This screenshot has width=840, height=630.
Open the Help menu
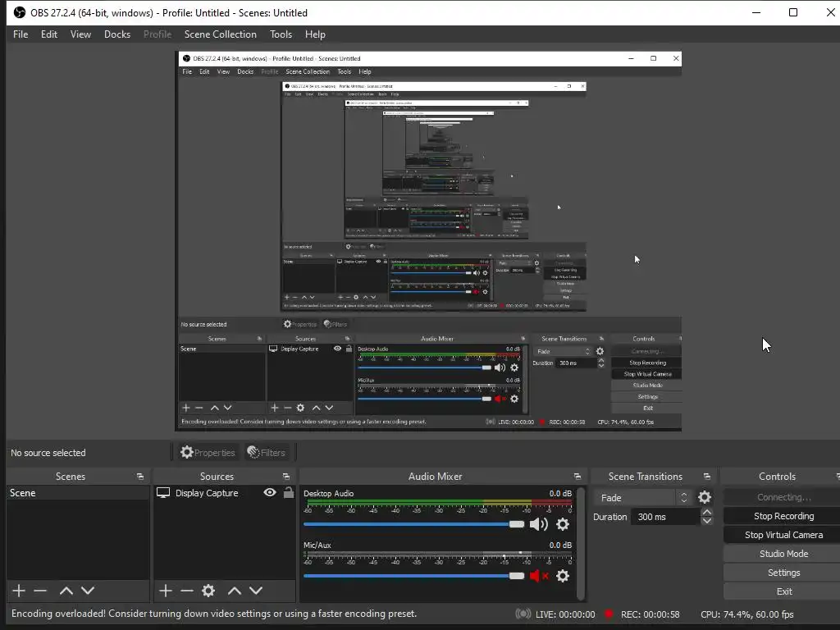point(315,34)
